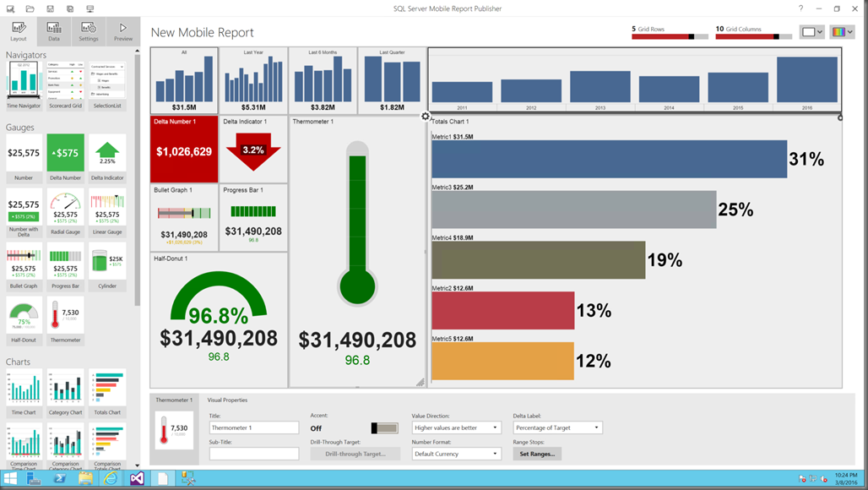Screen dimensions: 868x490
Task: Open Visual Studio from the taskbar
Action: (138, 478)
